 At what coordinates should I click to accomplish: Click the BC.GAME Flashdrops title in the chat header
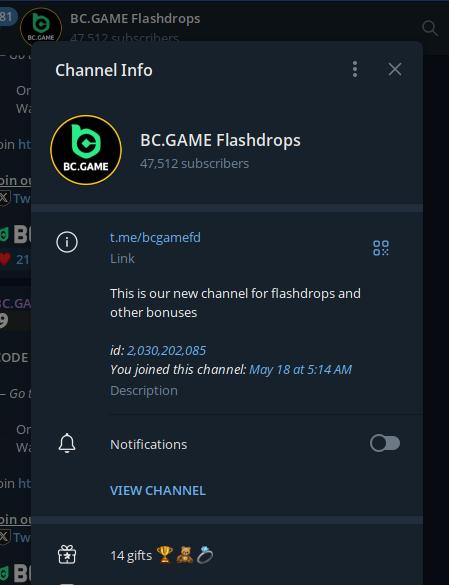click(x=135, y=19)
